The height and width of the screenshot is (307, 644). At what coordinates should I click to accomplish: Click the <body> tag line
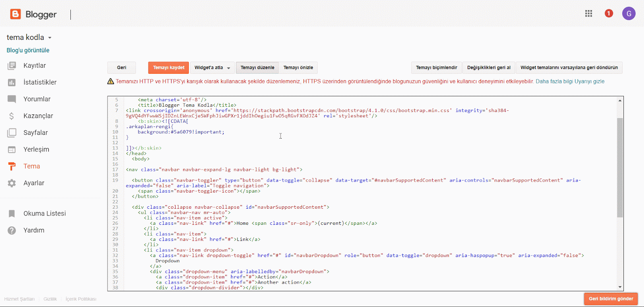tap(140, 159)
